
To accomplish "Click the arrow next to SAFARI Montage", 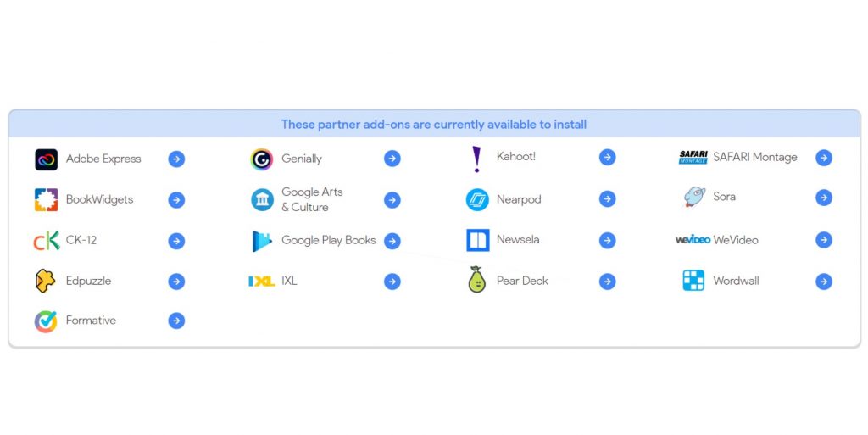I will (823, 158).
